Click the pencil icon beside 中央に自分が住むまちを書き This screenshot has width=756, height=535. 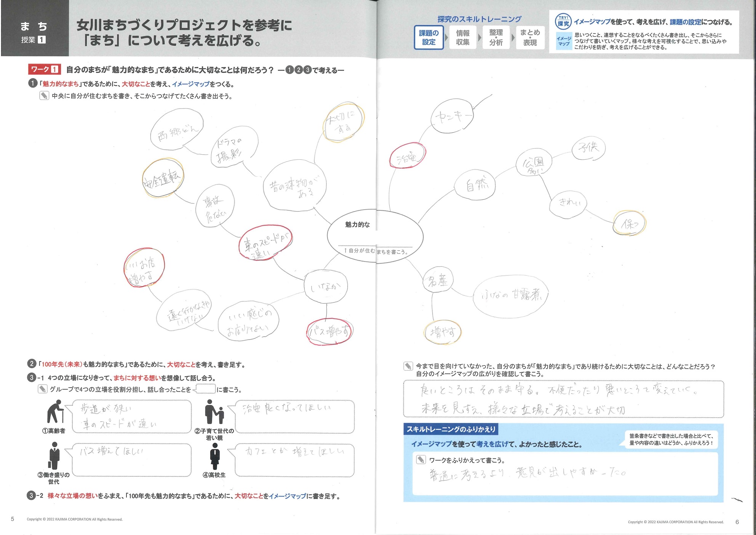(x=44, y=96)
